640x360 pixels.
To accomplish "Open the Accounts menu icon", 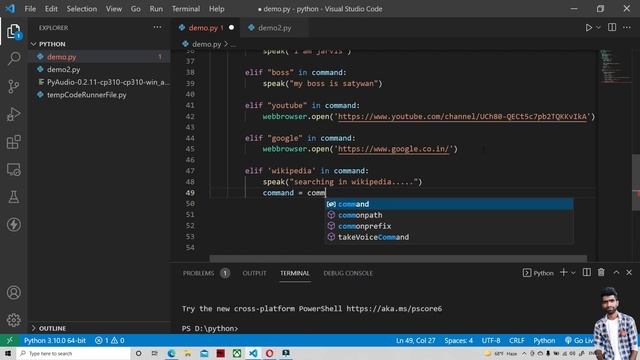I will pyautogui.click(x=13, y=293).
